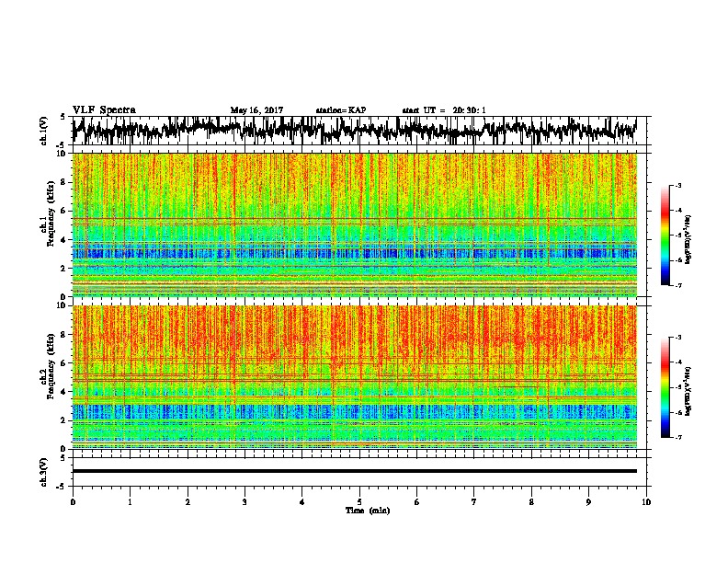The image size is (728, 563).
Task: Click the ch.1 spectrogram color bar
Action: tap(665, 236)
